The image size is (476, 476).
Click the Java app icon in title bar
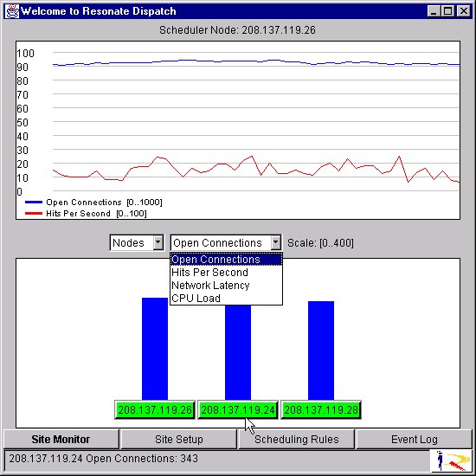click(x=12, y=11)
